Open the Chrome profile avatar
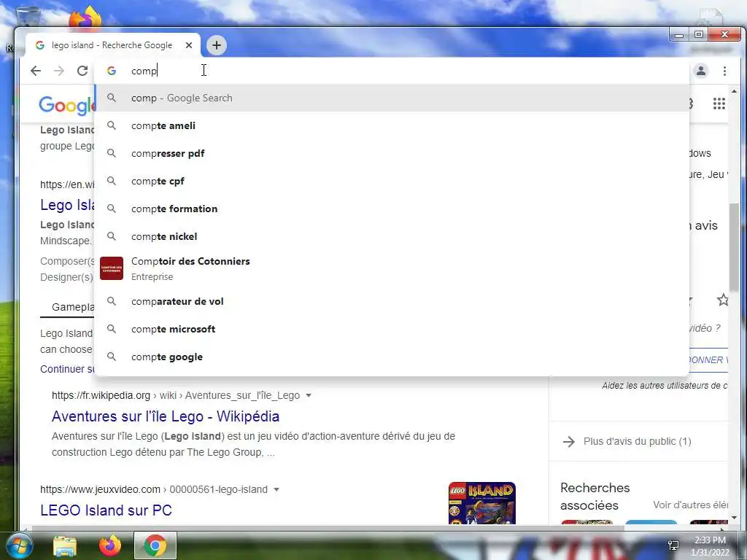Screen dimensions: 747x560 [701, 71]
